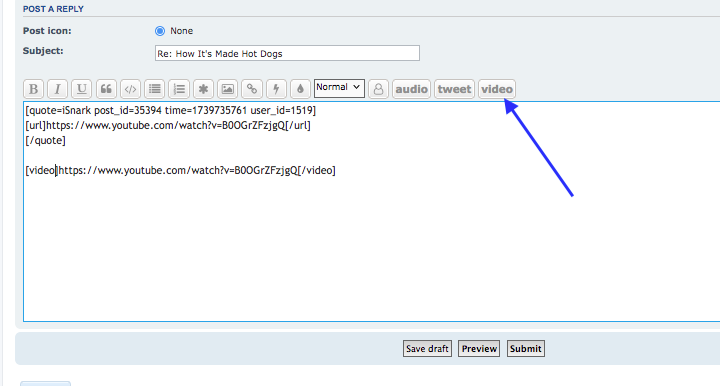Insert an ordered numbered list
The image size is (720, 386).
tap(179, 89)
